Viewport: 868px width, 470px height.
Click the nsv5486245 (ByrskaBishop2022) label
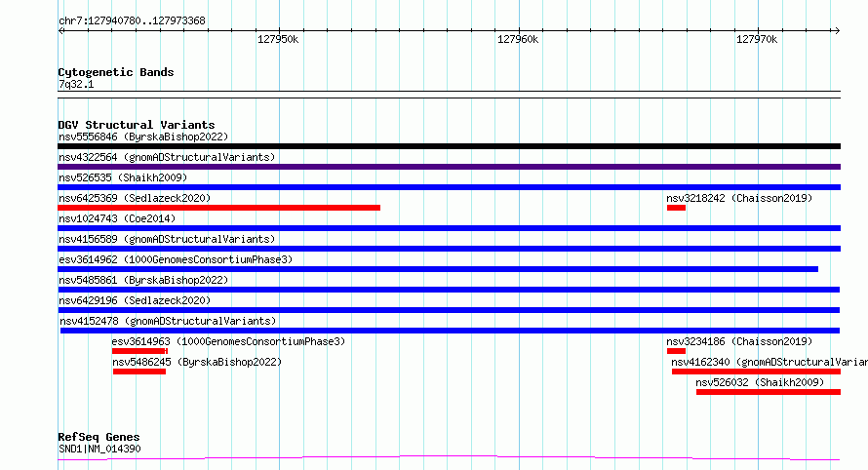(197, 362)
